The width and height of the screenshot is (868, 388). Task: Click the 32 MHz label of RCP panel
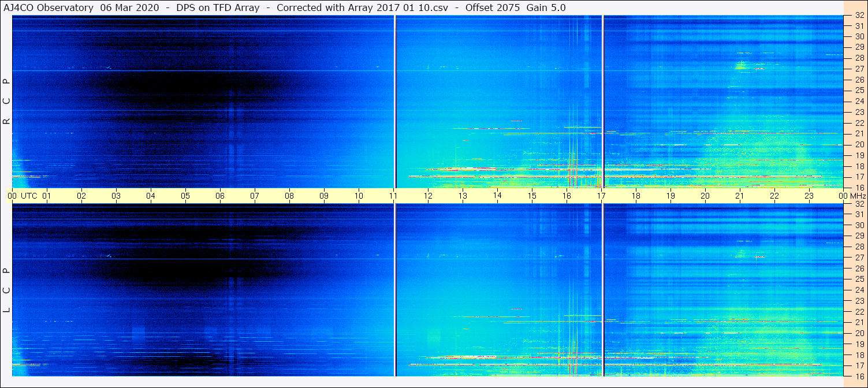pos(859,16)
